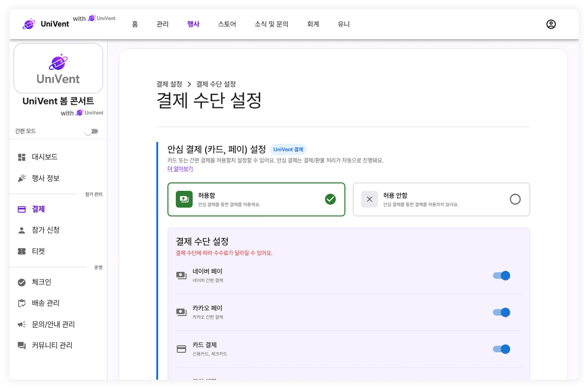Toggle the 간편 모드 switch

[92, 131]
